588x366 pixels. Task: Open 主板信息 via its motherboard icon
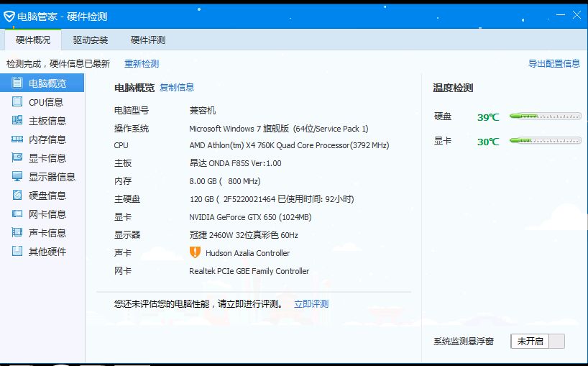pos(17,120)
